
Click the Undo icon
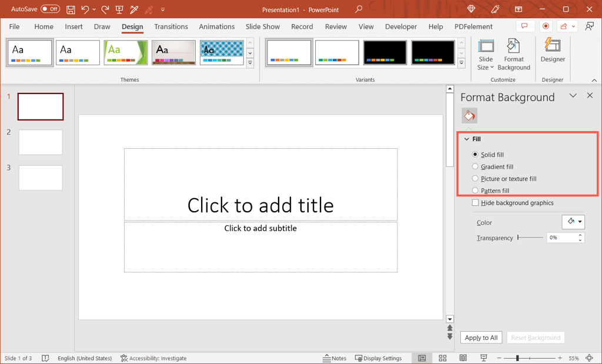pos(85,9)
